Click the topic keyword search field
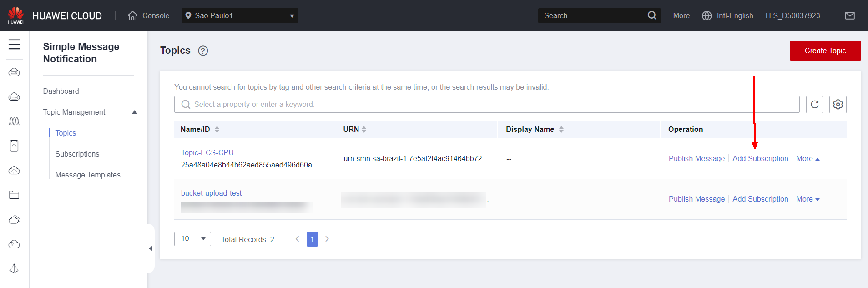Image resolution: width=868 pixels, height=288 pixels. (x=487, y=105)
